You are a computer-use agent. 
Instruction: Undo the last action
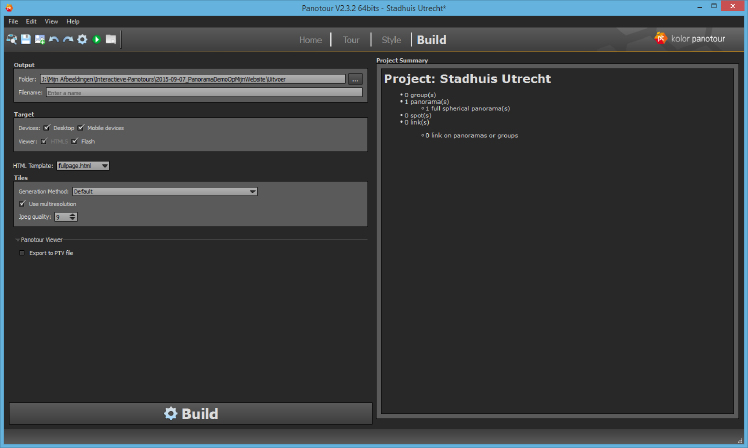tap(54, 40)
